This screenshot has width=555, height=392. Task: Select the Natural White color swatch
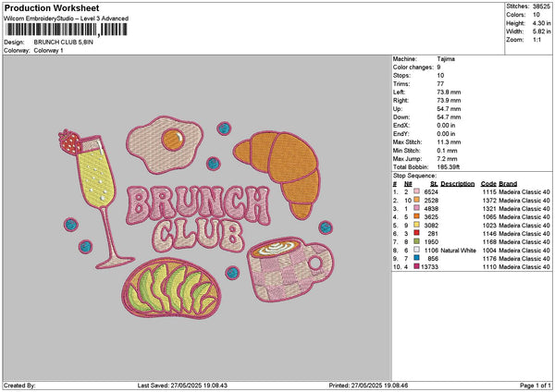[x=416, y=251]
